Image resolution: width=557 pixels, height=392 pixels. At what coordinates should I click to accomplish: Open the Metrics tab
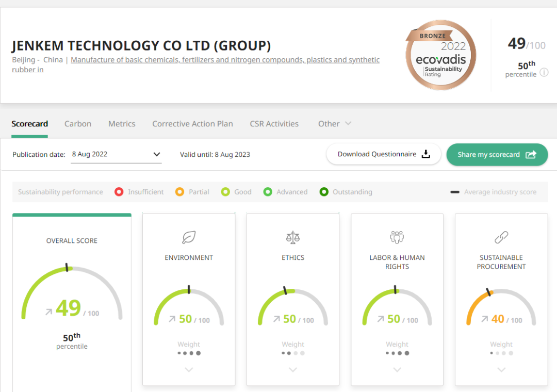pyautogui.click(x=122, y=124)
